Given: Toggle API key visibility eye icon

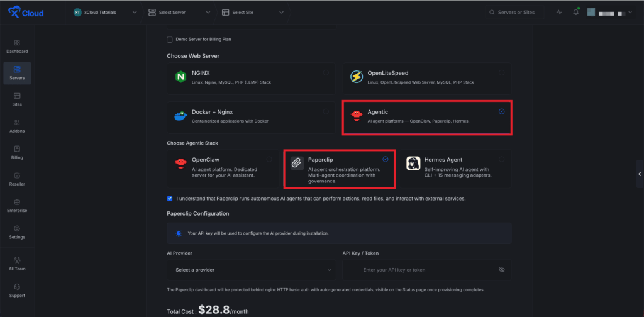Looking at the screenshot, I should 501,270.
